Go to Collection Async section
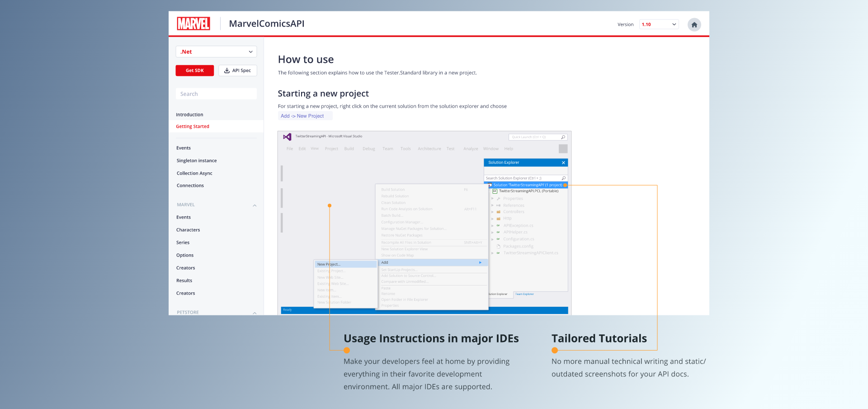 [194, 173]
